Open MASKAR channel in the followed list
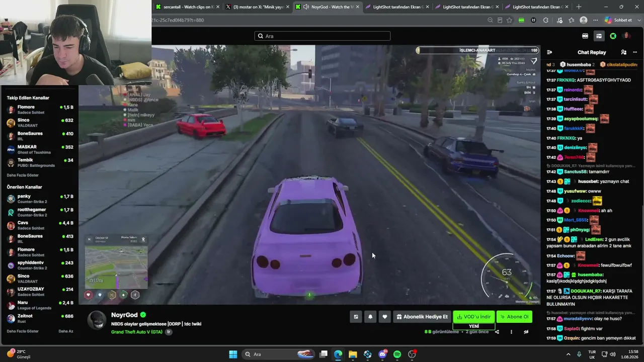This screenshot has height=362, width=644. tap(40, 149)
